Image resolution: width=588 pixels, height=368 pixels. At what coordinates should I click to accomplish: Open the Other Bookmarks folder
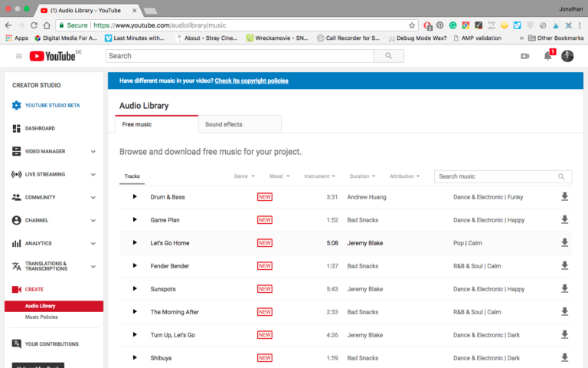[x=556, y=38]
